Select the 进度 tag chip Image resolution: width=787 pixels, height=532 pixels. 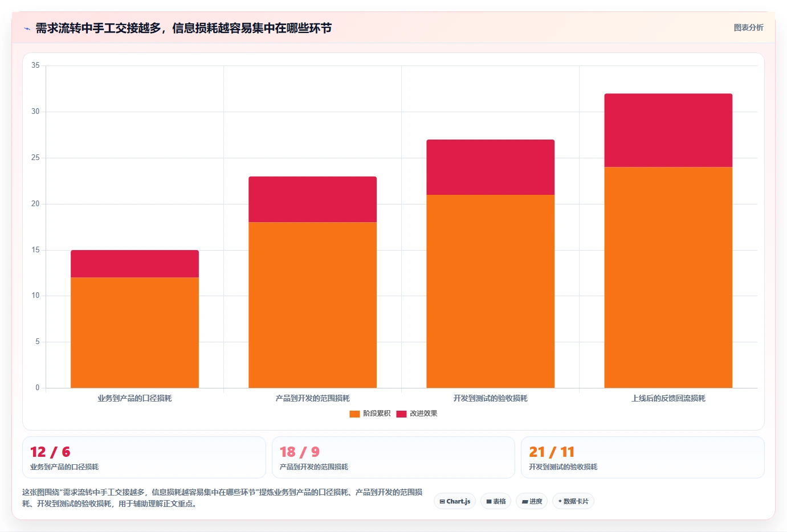point(532,501)
